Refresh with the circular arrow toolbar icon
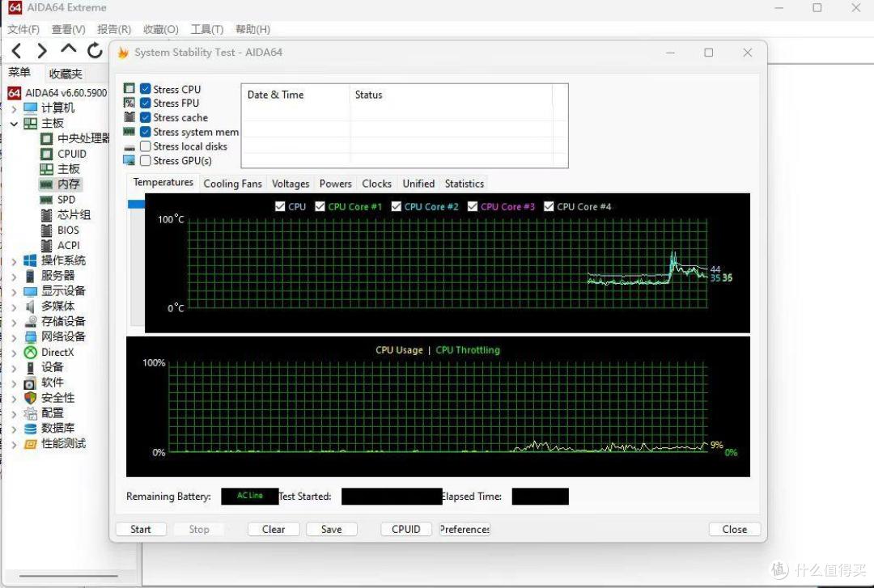Viewport: 874px width, 588px height. coord(95,50)
